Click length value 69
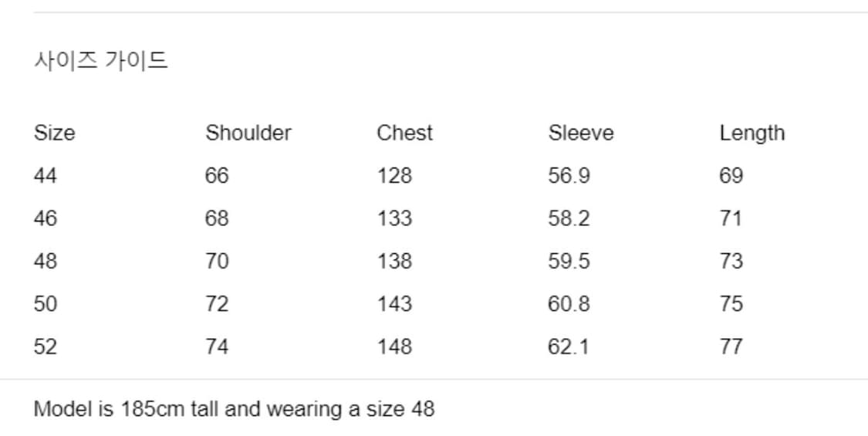868x436 pixels. tap(731, 176)
